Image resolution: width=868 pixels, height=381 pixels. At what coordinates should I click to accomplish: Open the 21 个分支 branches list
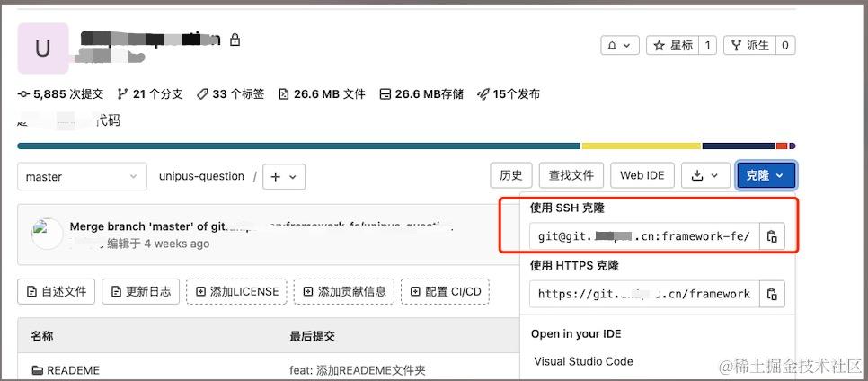point(150,94)
